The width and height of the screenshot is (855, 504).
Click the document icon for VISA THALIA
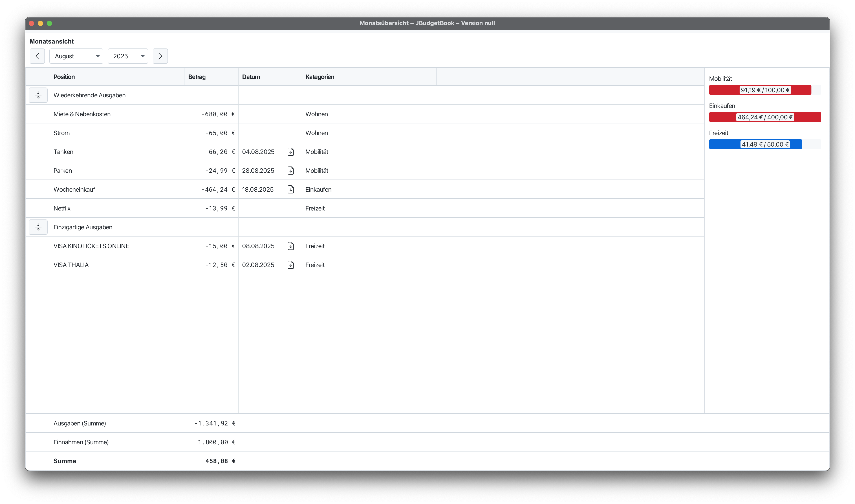[291, 265]
